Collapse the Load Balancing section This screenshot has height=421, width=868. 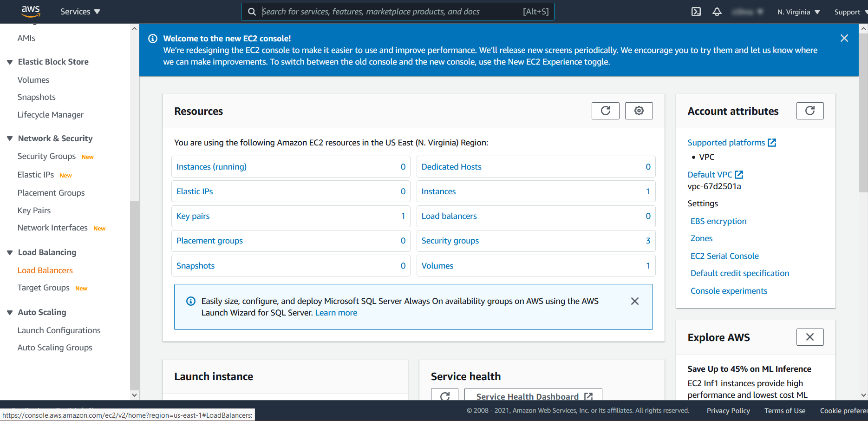(10, 252)
